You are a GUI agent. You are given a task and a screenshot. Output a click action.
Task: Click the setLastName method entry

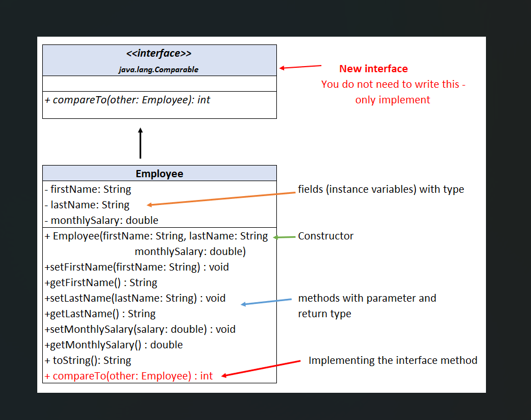tap(133, 298)
